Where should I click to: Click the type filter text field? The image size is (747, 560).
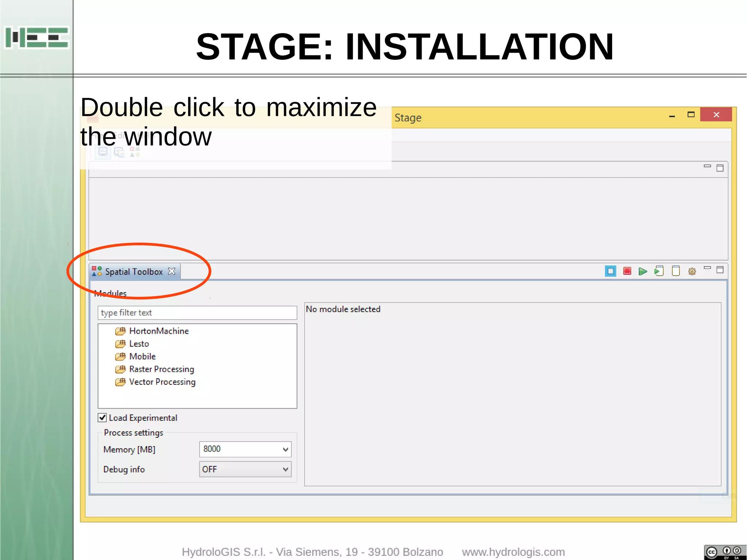tap(197, 313)
